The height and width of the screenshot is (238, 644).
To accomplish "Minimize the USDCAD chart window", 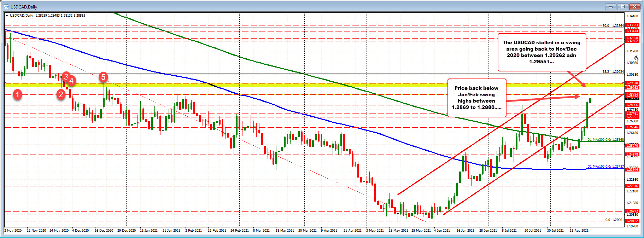I will [x=611, y=7].
